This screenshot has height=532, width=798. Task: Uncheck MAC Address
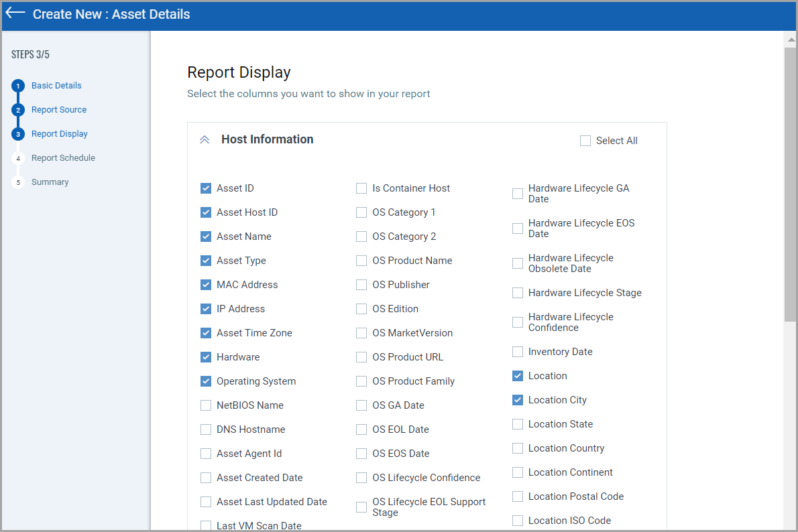[x=206, y=285]
